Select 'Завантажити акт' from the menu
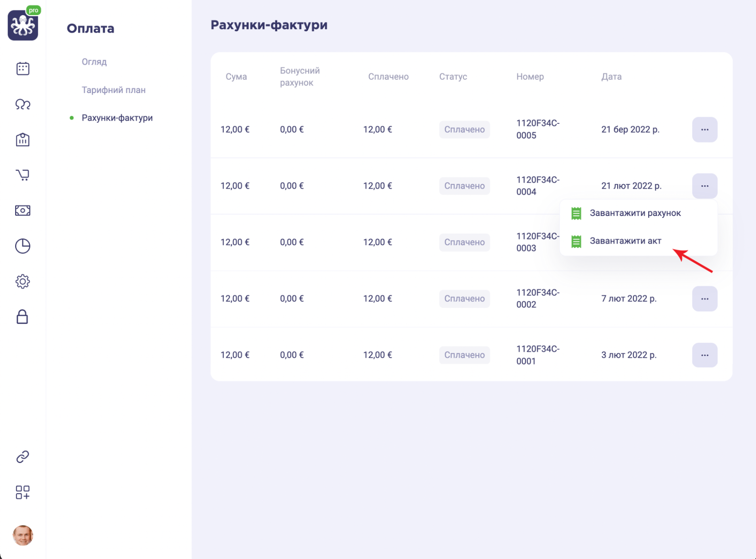Image resolution: width=756 pixels, height=559 pixels. tap(625, 241)
